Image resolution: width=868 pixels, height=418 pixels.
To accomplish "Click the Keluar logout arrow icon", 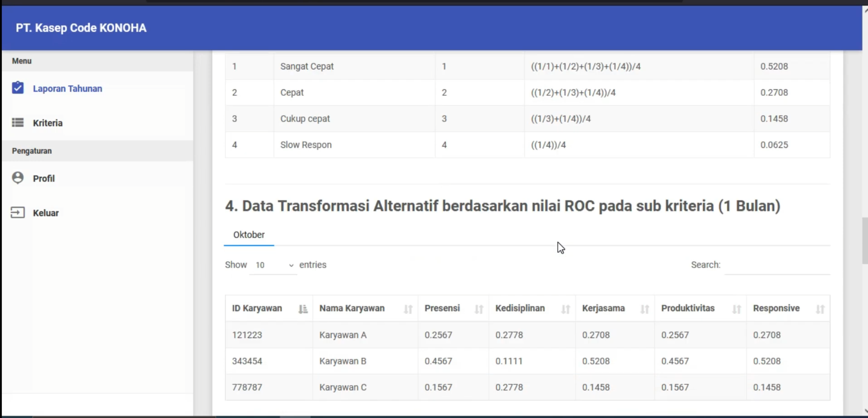I will [18, 213].
